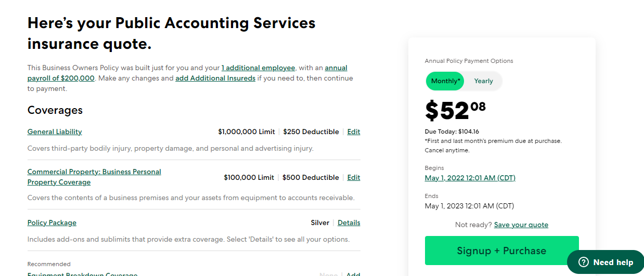Change the policy begin date May 1, 2022

click(470, 178)
